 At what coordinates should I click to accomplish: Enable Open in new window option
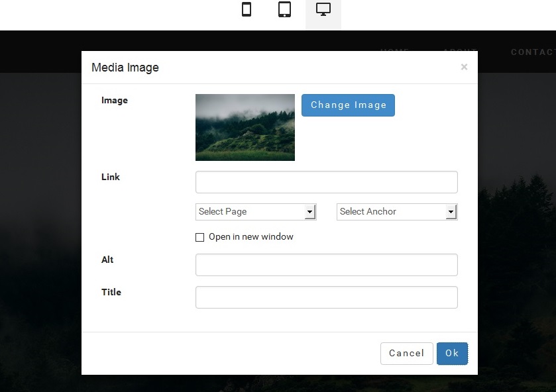point(199,237)
